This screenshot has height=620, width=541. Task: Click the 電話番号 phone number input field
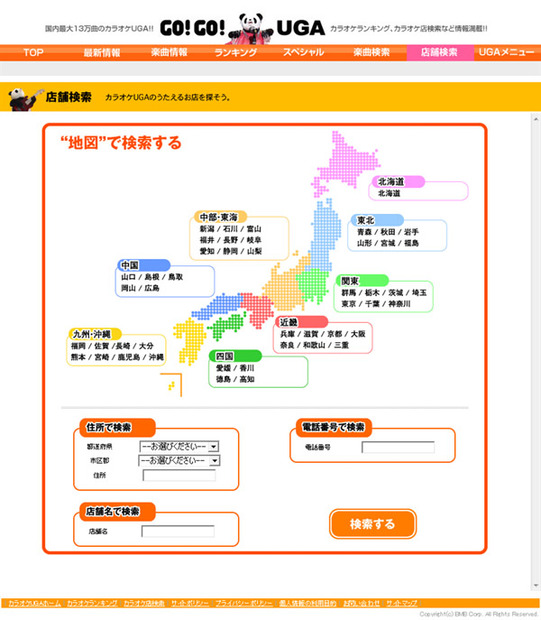tap(398, 447)
